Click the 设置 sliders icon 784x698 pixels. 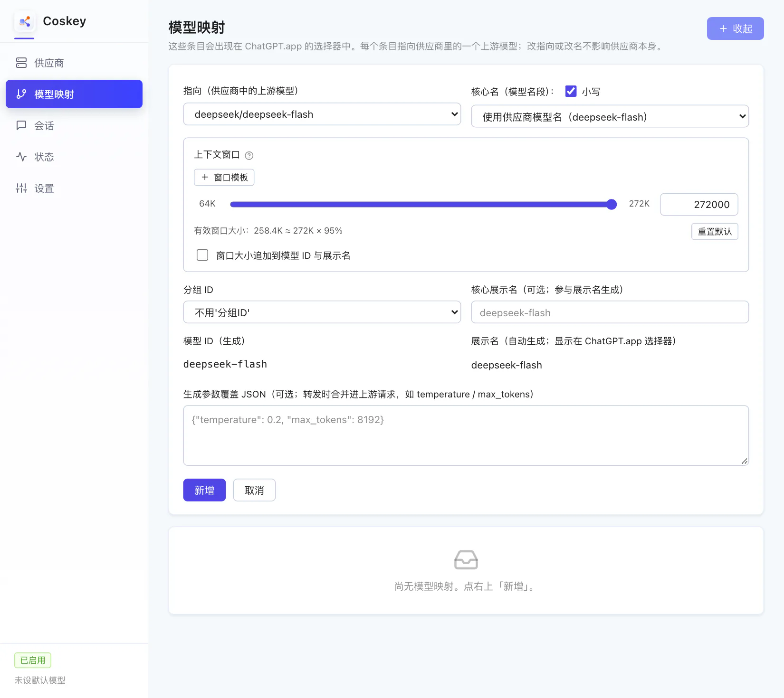tap(21, 188)
